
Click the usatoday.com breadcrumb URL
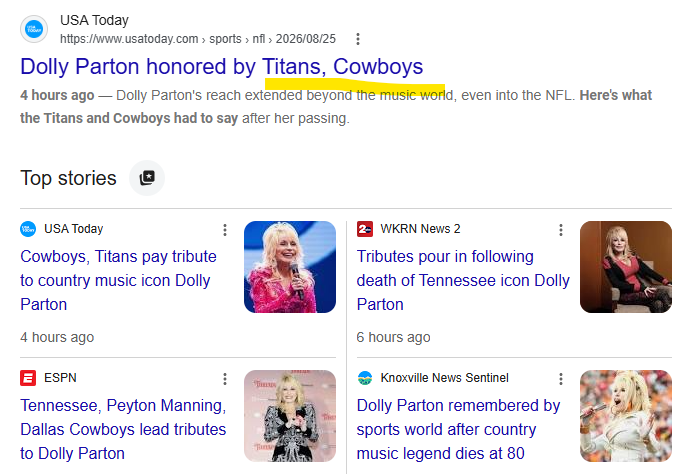198,39
